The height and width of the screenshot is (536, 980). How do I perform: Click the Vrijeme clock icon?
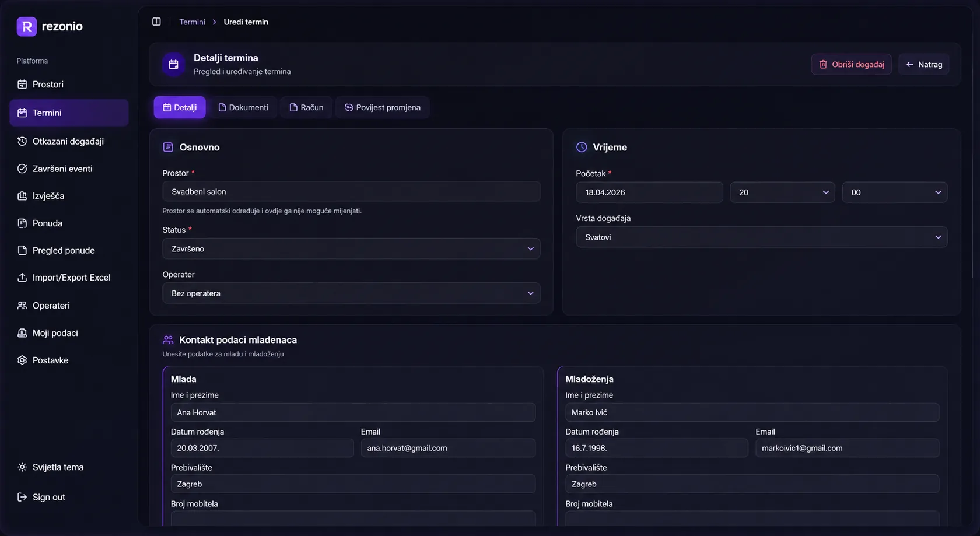point(582,147)
